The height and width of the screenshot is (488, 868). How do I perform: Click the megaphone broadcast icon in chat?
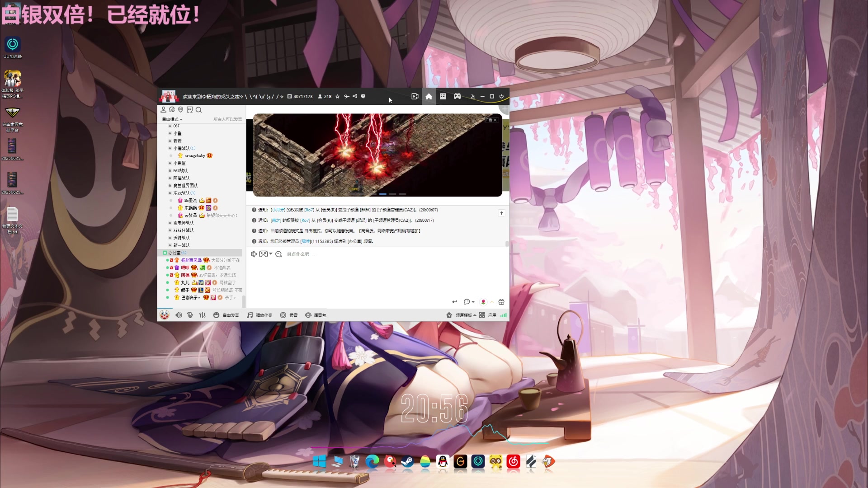(254, 254)
